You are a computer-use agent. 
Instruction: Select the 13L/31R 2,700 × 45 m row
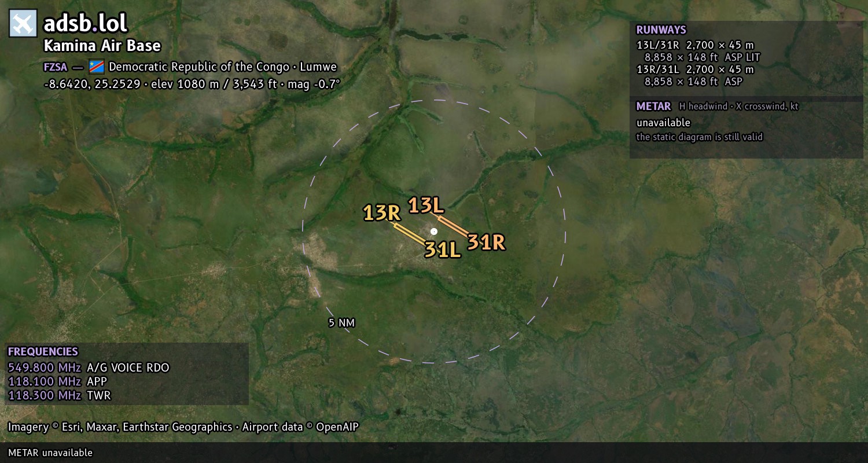coord(695,45)
